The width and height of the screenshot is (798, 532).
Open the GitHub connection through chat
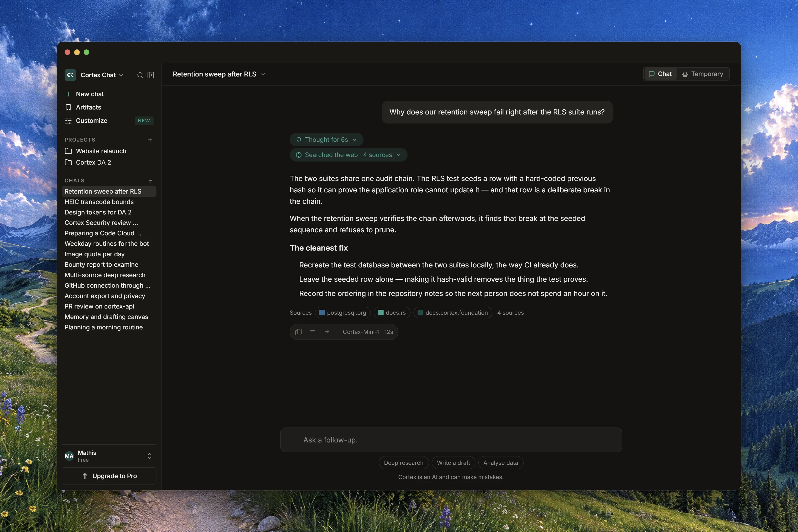coord(109,285)
